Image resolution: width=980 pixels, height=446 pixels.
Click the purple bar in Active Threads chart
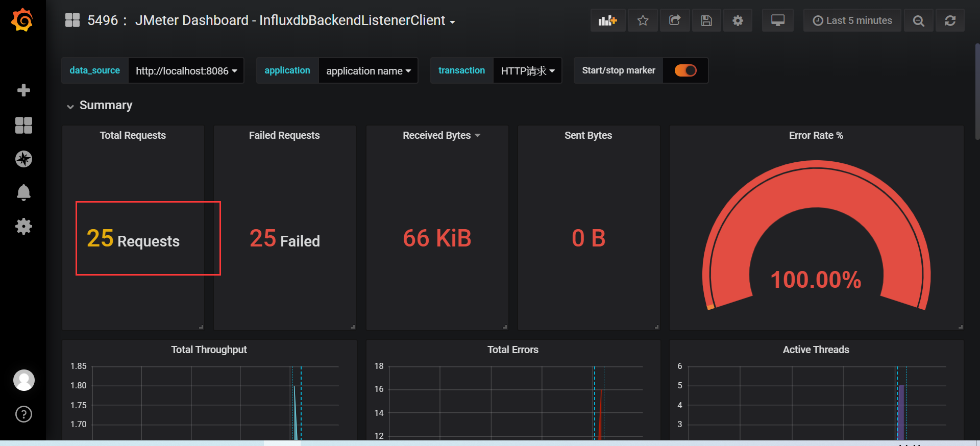point(901,412)
